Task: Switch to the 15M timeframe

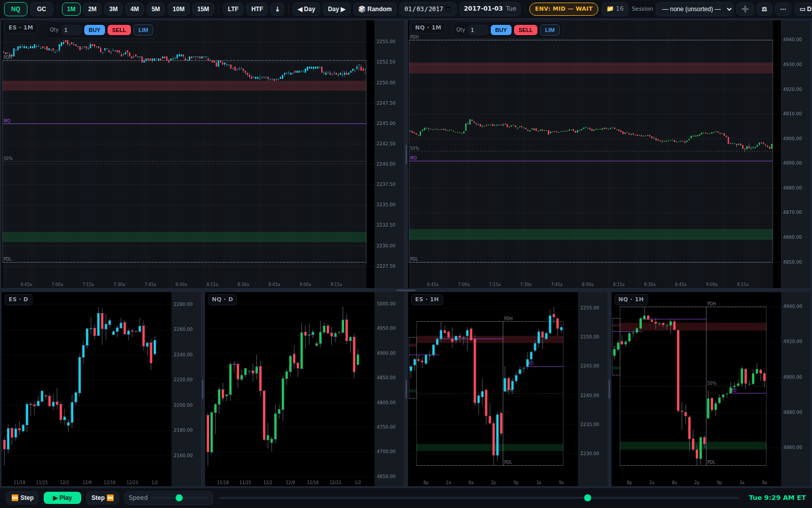Action: tap(203, 9)
